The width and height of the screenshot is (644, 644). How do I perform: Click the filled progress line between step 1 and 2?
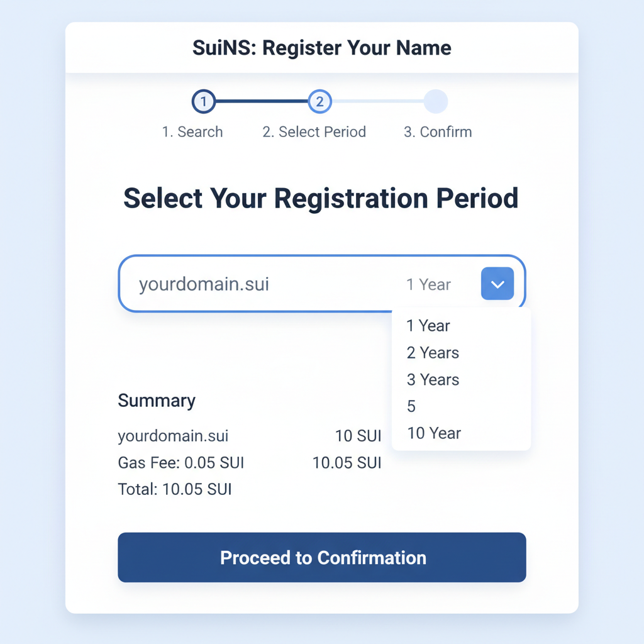coord(261,101)
